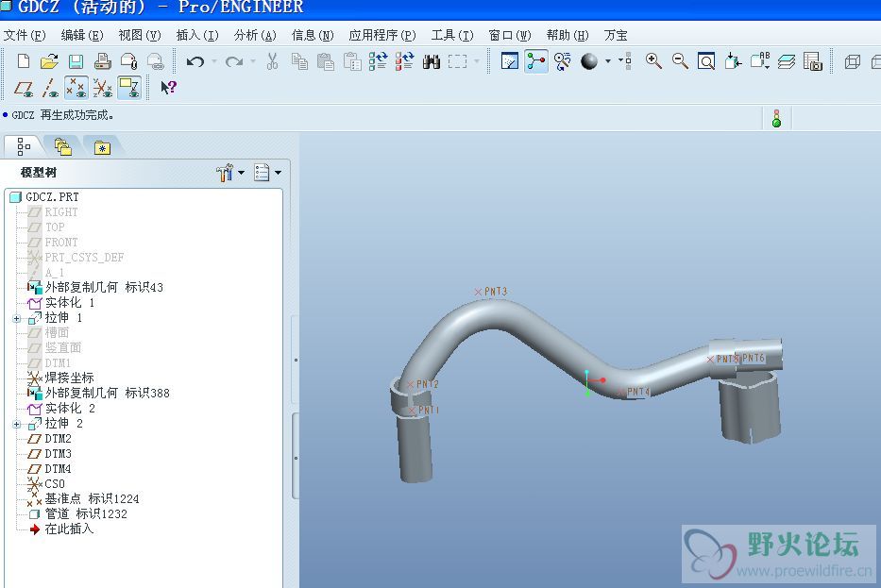Image resolution: width=881 pixels, height=588 pixels.
Task: Open the 帮助(H) menu
Action: coord(568,35)
